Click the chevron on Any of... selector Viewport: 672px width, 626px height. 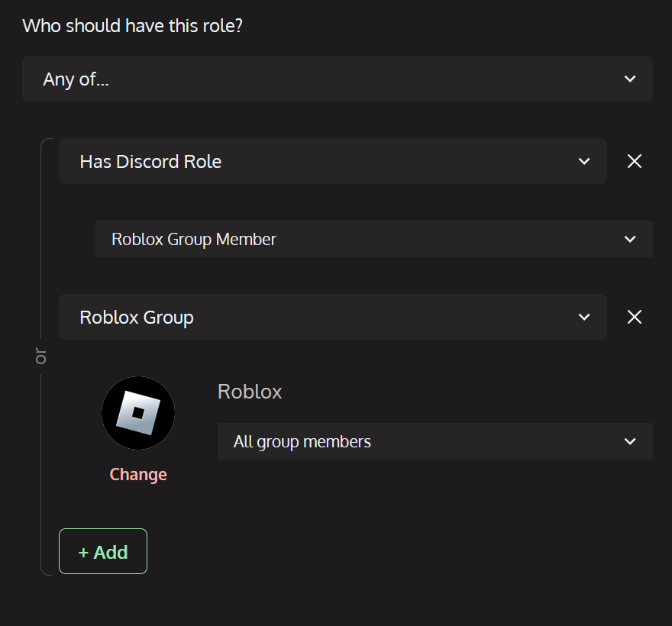[630, 79]
